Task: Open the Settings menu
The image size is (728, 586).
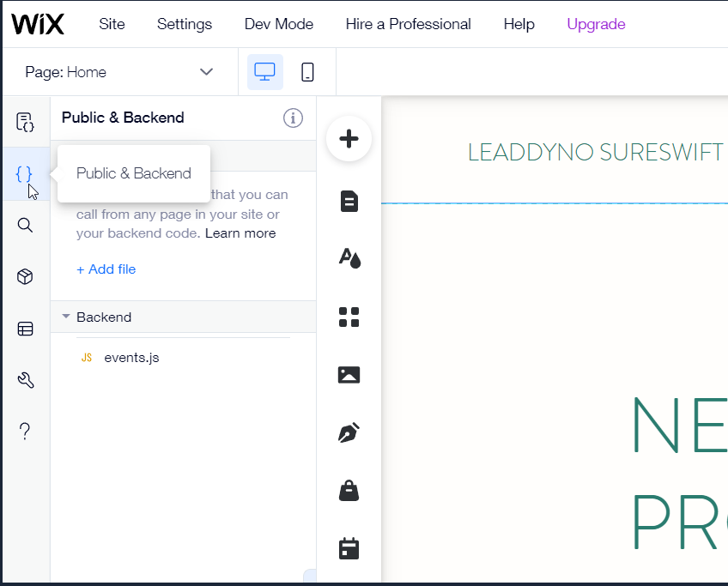Action: coord(185,24)
